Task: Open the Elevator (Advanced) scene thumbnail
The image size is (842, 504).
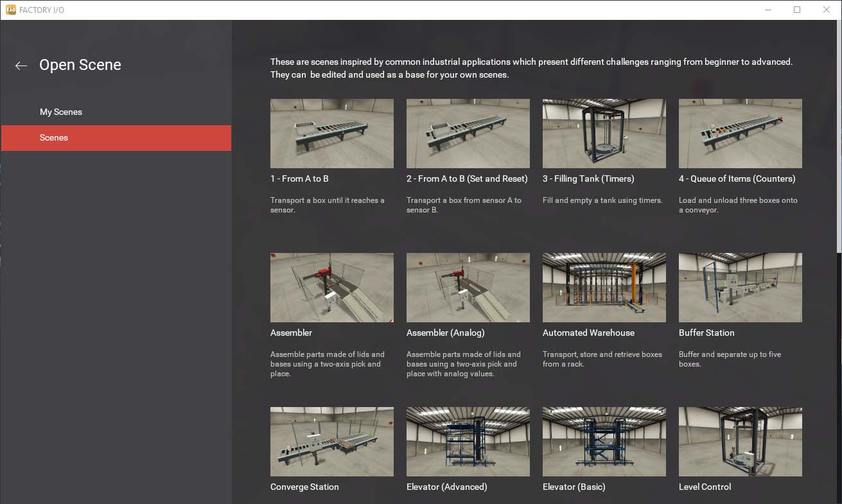Action: coord(468,442)
